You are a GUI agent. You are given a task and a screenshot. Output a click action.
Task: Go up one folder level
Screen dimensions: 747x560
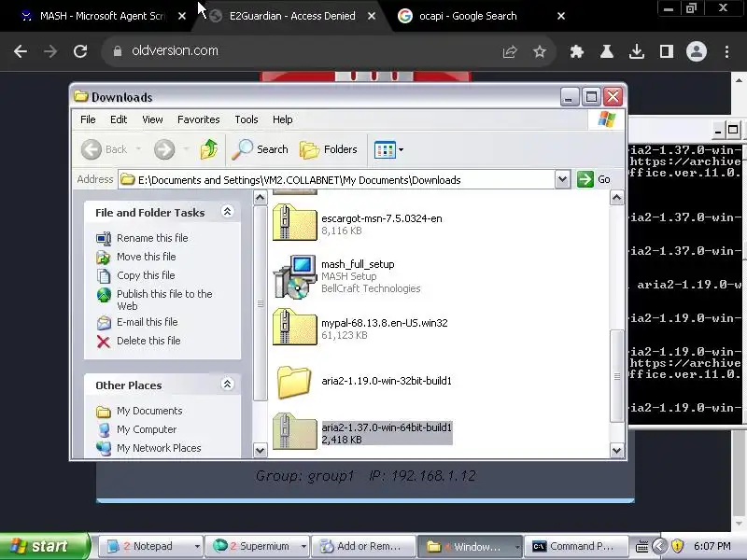(x=208, y=149)
